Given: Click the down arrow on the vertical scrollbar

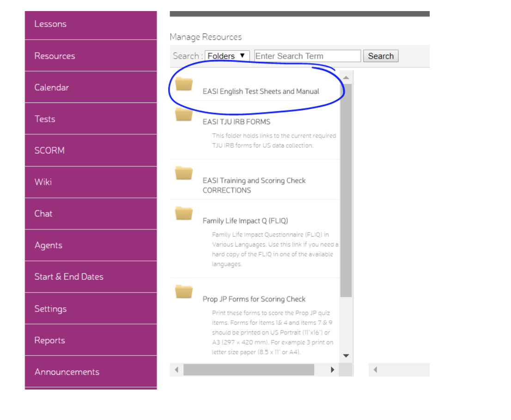Looking at the screenshot, I should pyautogui.click(x=346, y=355).
